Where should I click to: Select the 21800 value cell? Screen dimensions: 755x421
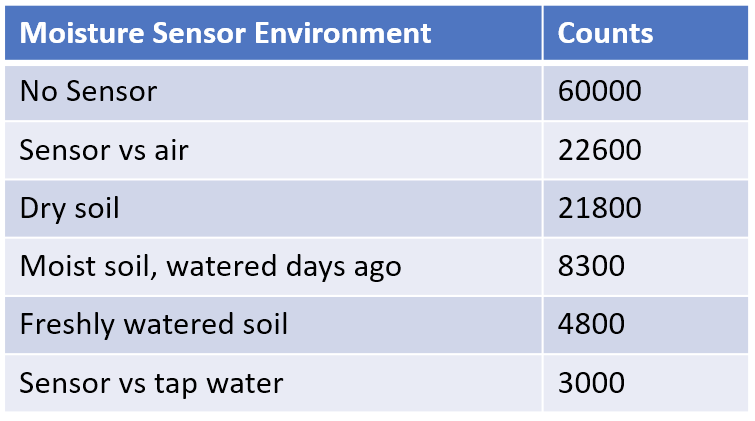point(599,208)
